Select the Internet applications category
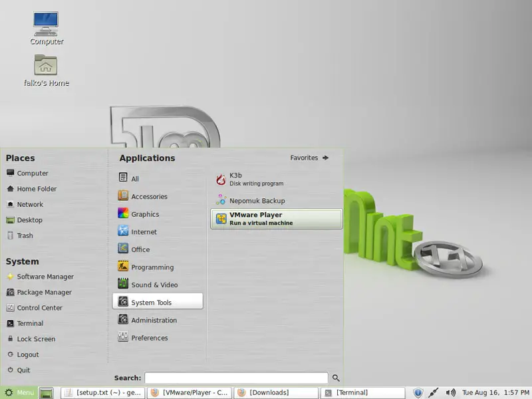 click(144, 232)
